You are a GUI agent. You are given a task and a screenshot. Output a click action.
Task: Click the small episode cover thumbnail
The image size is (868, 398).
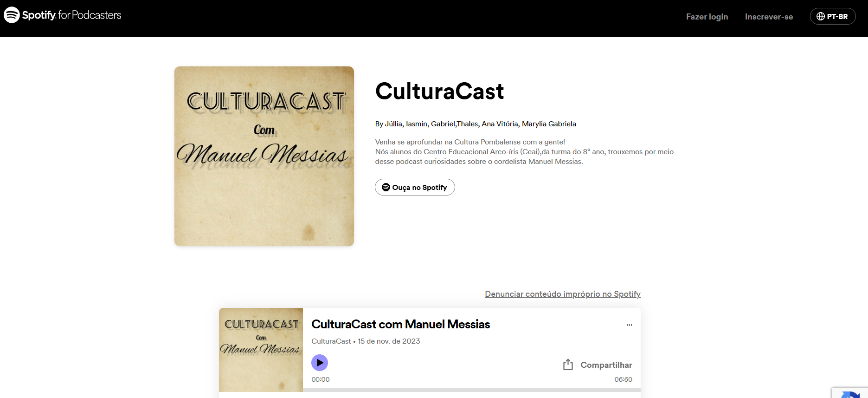pyautogui.click(x=261, y=350)
